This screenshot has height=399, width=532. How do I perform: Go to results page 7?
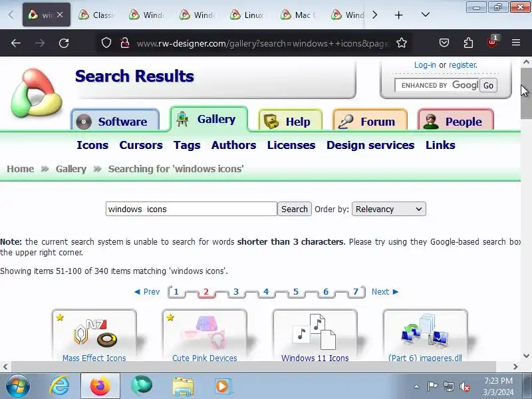pos(356,292)
